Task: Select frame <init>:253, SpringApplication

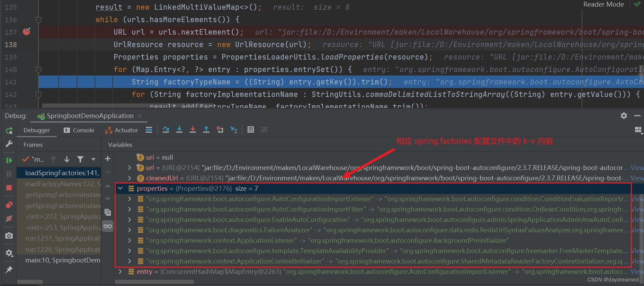Action: coord(59,227)
